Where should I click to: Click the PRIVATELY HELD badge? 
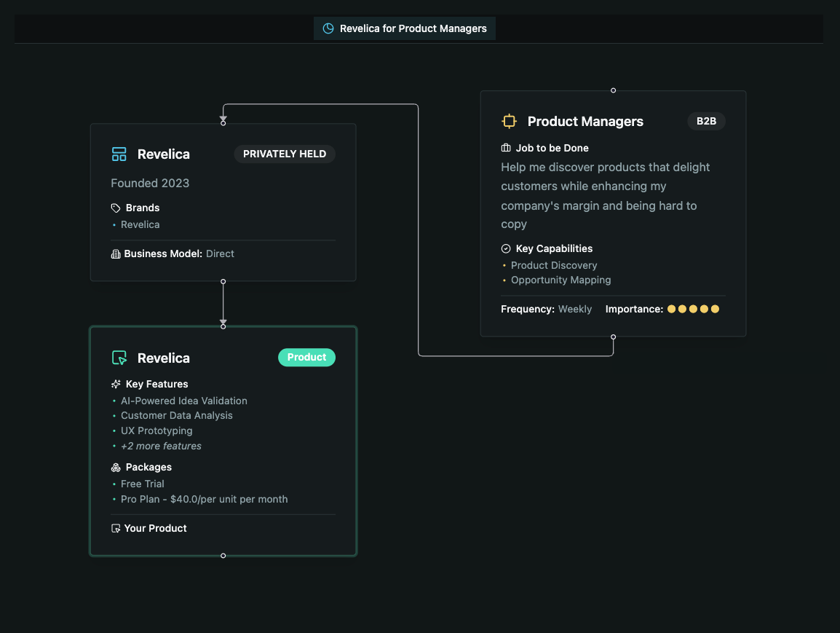tap(285, 154)
